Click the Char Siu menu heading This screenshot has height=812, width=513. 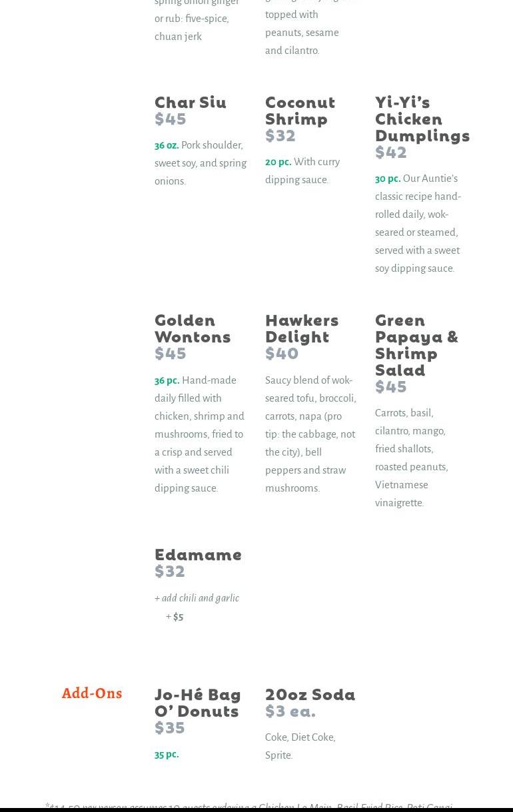tap(191, 102)
